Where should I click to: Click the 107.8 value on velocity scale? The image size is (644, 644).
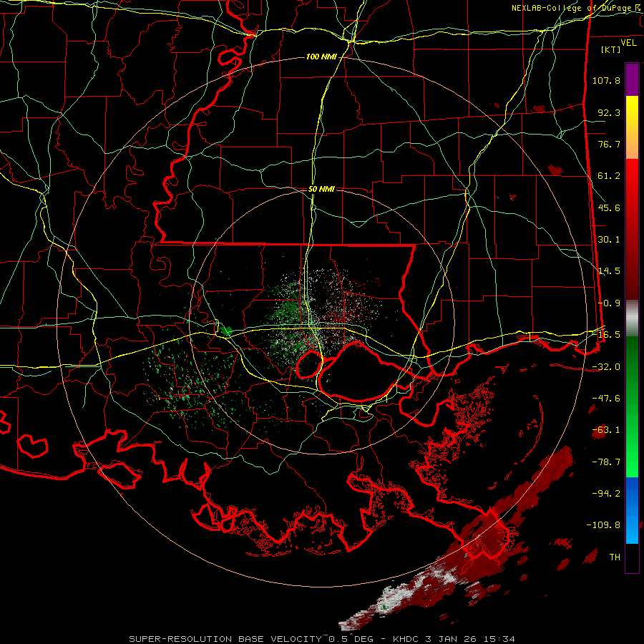pyautogui.click(x=606, y=80)
